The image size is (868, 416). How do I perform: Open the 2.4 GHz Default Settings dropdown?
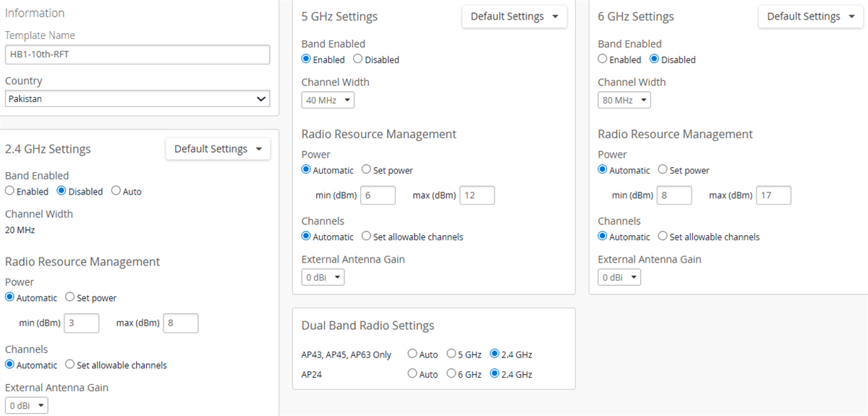(x=218, y=149)
